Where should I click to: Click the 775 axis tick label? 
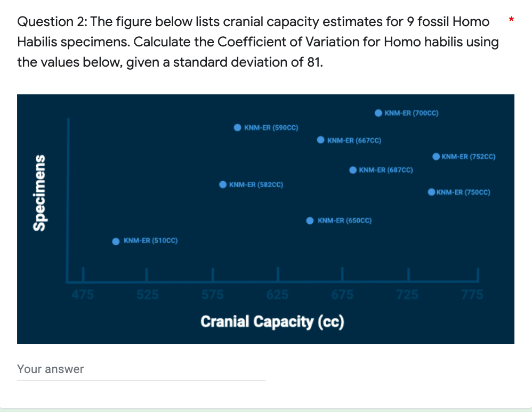point(472,294)
